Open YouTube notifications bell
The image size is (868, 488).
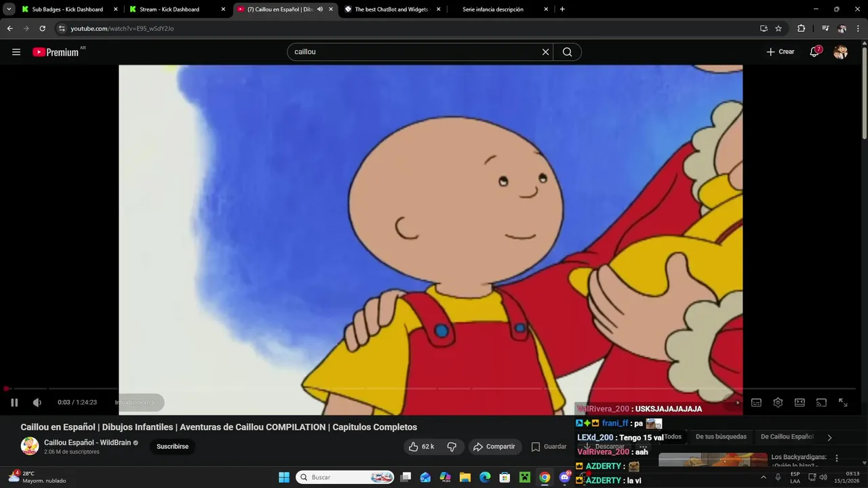pyautogui.click(x=815, y=52)
